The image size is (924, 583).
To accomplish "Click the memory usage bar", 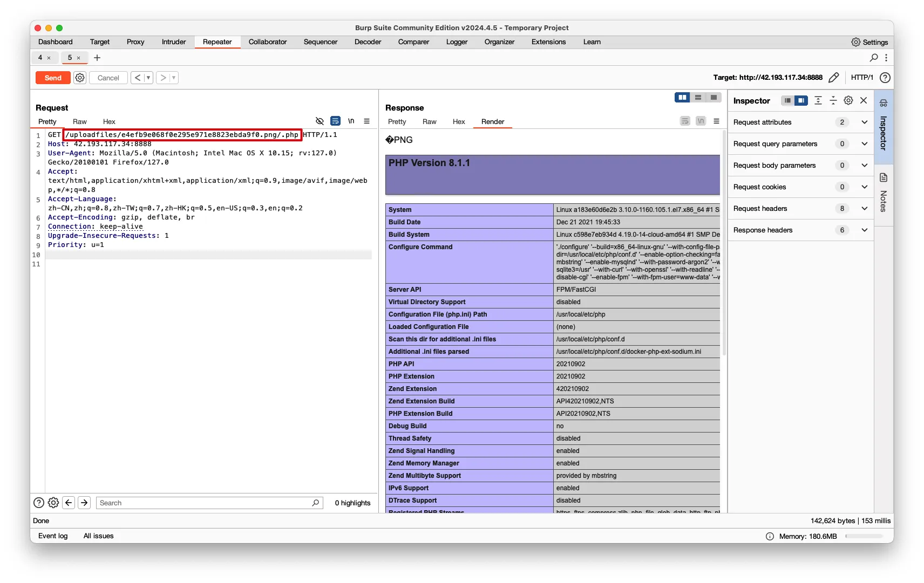I will click(865, 536).
